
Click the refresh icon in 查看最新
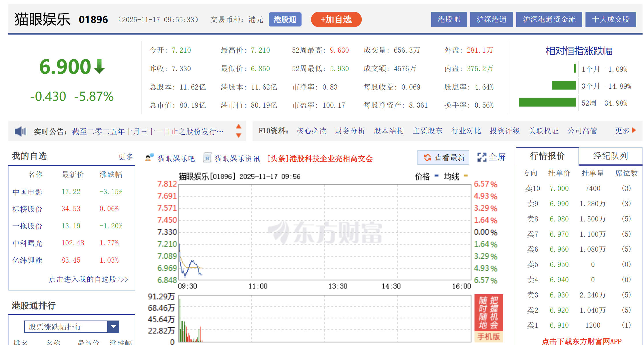[x=427, y=158]
